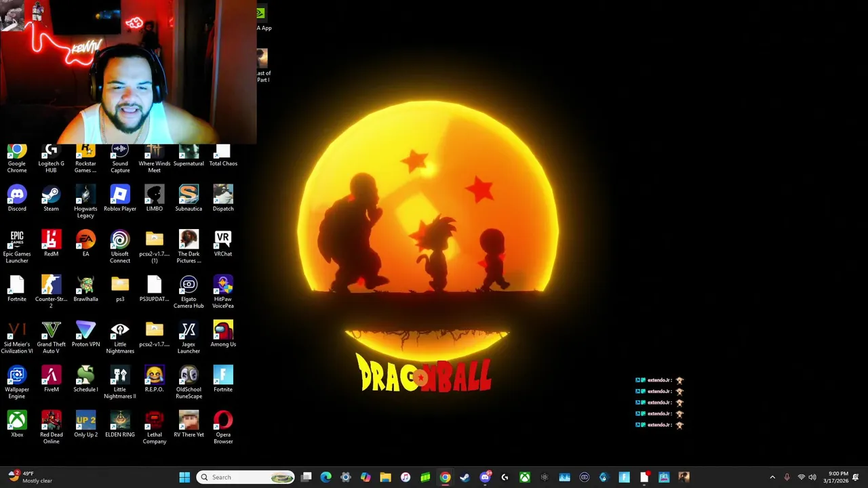This screenshot has width=868, height=488.
Task: Select the ELDEN RING desktop icon
Action: click(x=120, y=424)
